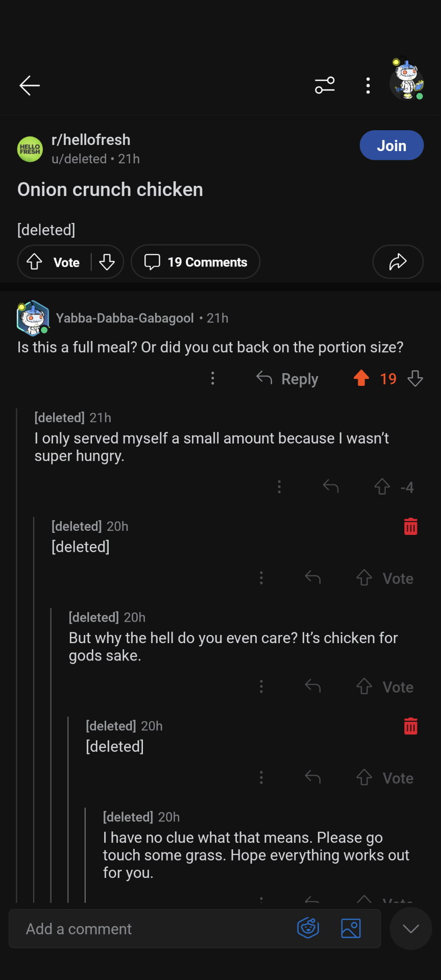Upvote the Onion crunch chicken post
This screenshot has height=980, width=441.
point(34,262)
